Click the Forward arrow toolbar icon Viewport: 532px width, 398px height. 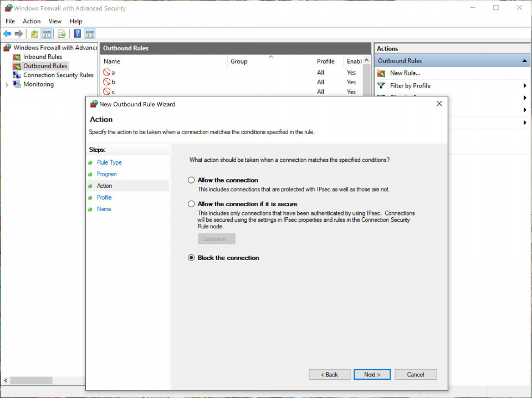(x=19, y=34)
